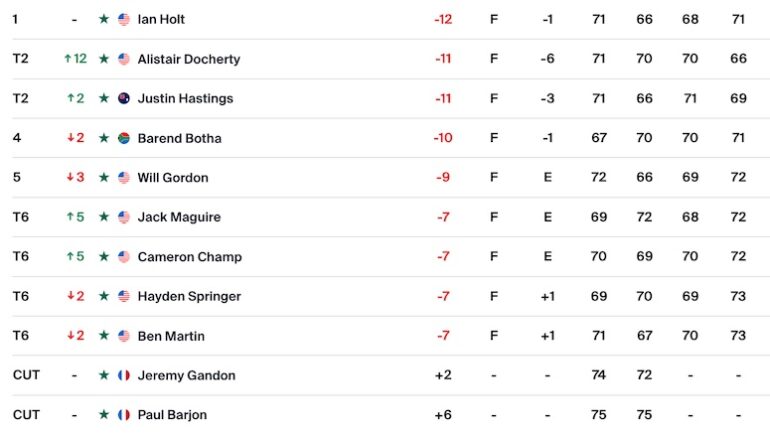Viewport: 770px width, 433px height.
Task: Favorite Ian Holt with the star
Action: [103, 20]
